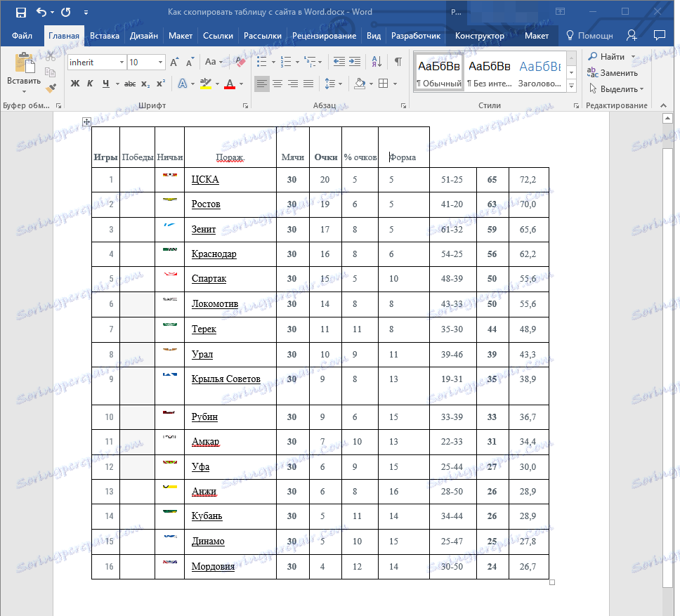This screenshot has height=616, width=680.
Task: Open the font name dropdown
Action: pyautogui.click(x=122, y=63)
